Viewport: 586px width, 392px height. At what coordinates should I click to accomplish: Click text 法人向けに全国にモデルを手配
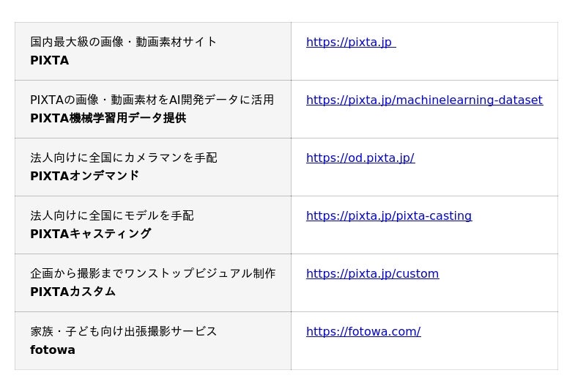tap(111, 215)
